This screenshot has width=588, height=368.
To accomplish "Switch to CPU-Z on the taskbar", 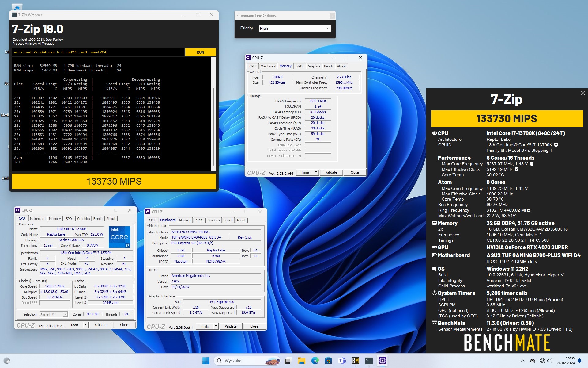I will tap(382, 361).
